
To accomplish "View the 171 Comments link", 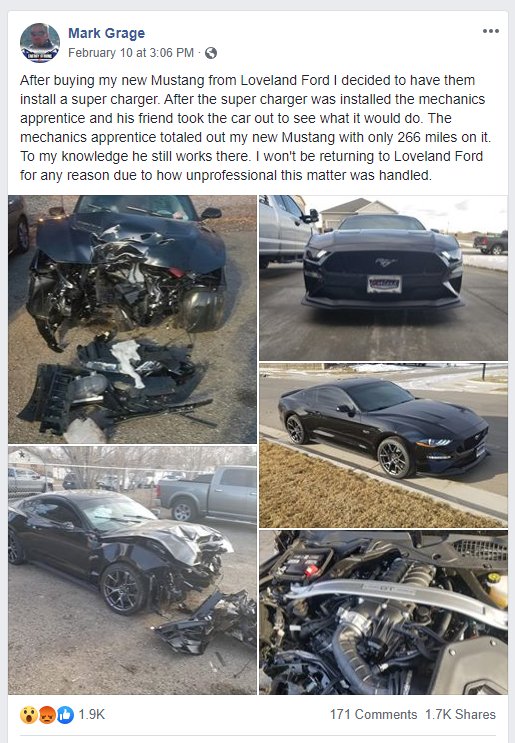I will [x=373, y=714].
